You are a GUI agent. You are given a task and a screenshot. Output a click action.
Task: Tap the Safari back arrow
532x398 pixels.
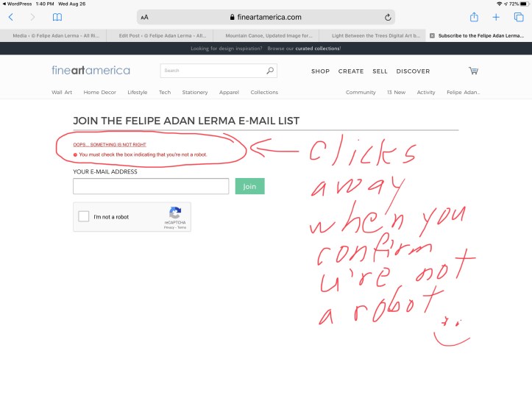tap(11, 17)
